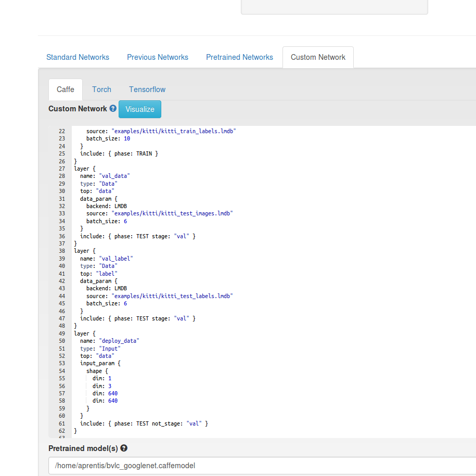Open the Custom Network help tooltip
This screenshot has height=476, width=476.
(x=113, y=109)
